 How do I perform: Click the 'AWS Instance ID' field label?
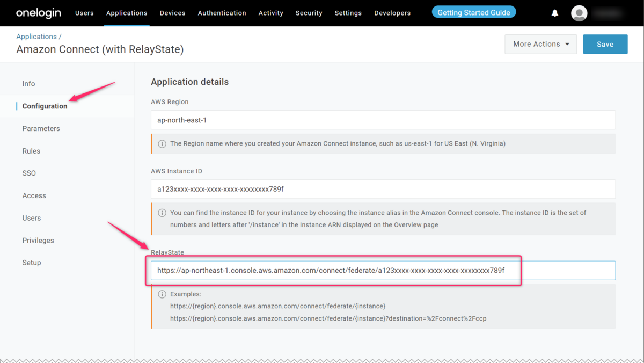(176, 171)
